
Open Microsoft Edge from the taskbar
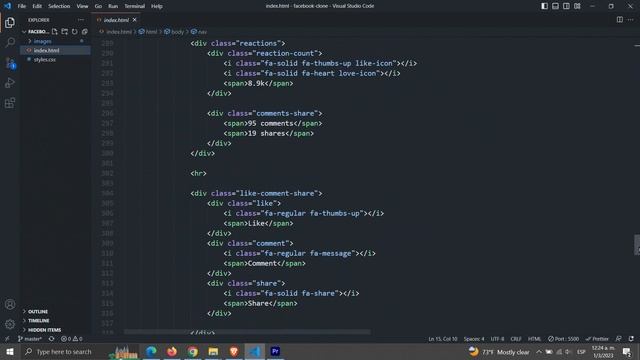tap(151, 351)
